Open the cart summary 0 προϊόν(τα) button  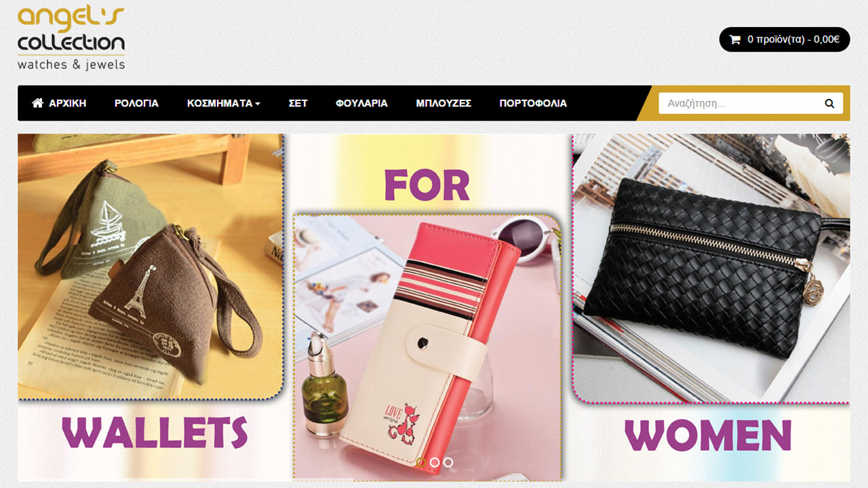785,39
